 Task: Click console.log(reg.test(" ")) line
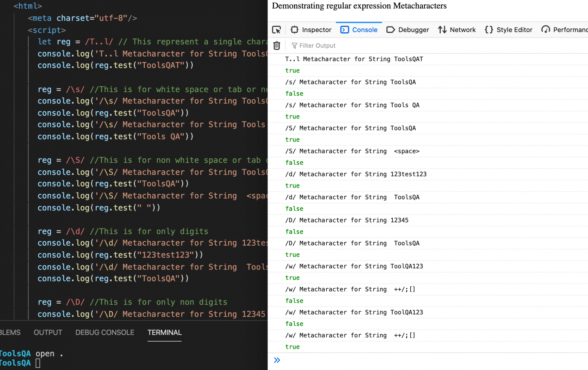point(99,208)
